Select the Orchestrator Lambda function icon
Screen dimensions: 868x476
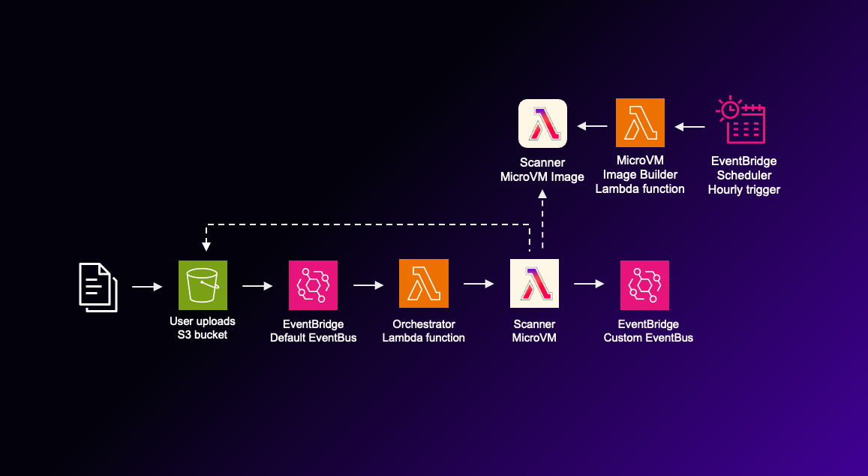tap(423, 283)
